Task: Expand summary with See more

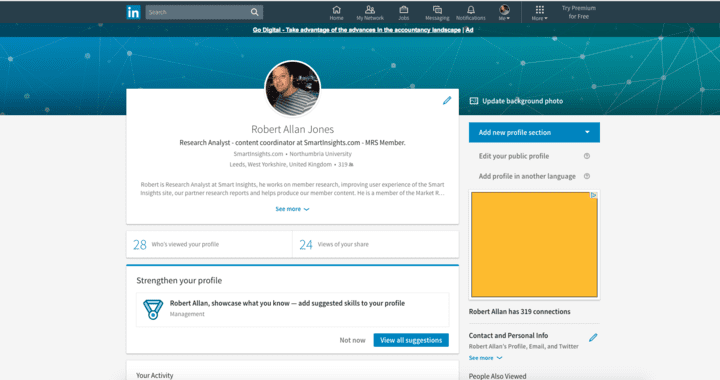Action: pyautogui.click(x=292, y=209)
